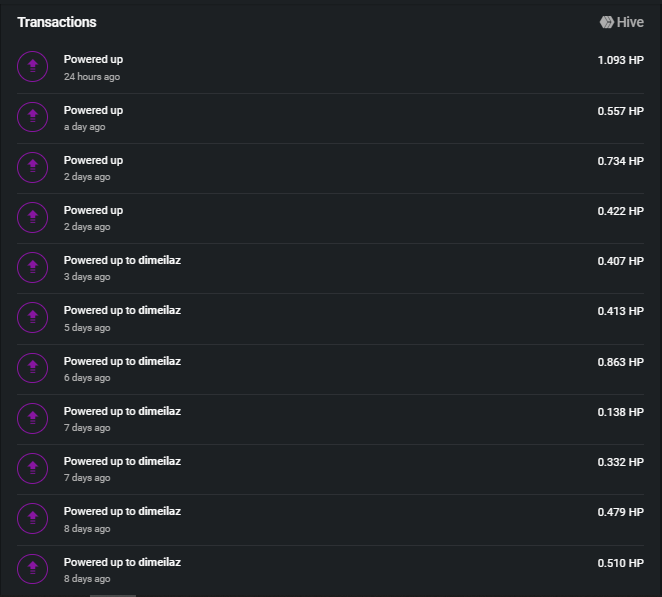Click the power-up icon for 0.557 HP
The image size is (662, 597).
coord(33,117)
